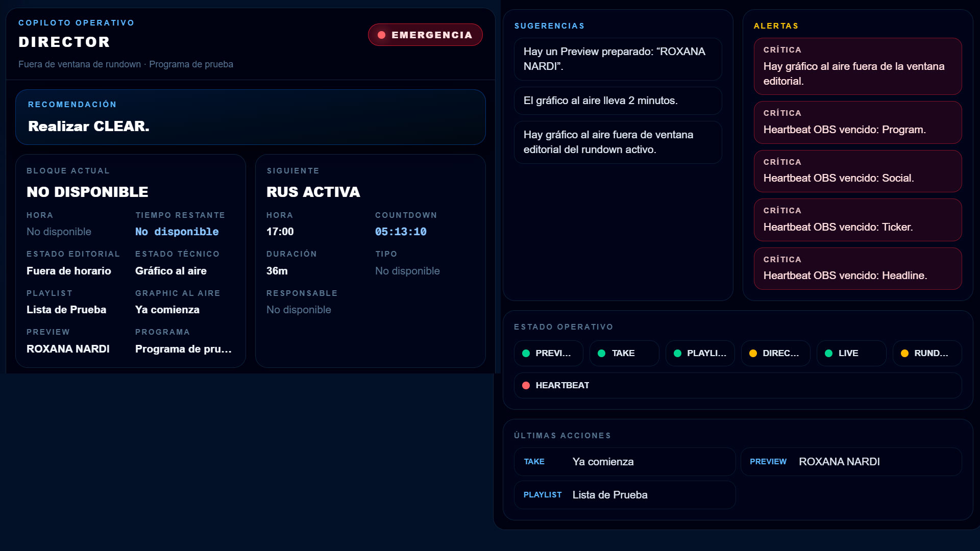Open alert Heartbeat OBS vencido: Social

pyautogui.click(x=858, y=171)
